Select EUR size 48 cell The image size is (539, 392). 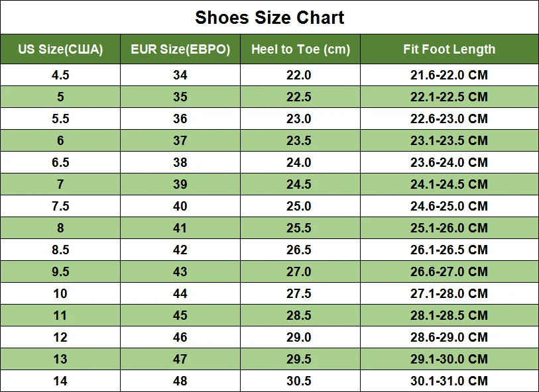180,381
